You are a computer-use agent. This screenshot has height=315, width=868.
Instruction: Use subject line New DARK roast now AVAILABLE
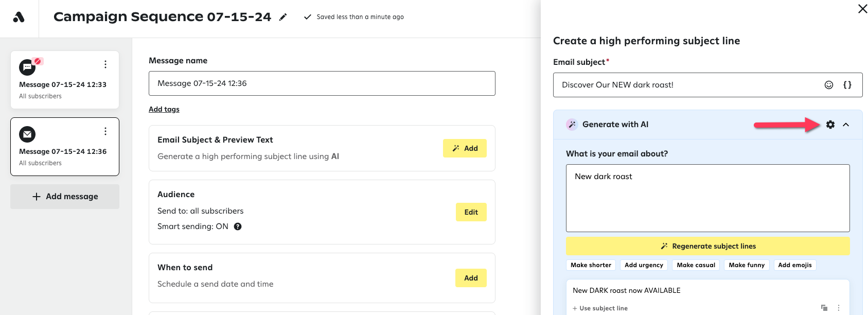(600, 308)
